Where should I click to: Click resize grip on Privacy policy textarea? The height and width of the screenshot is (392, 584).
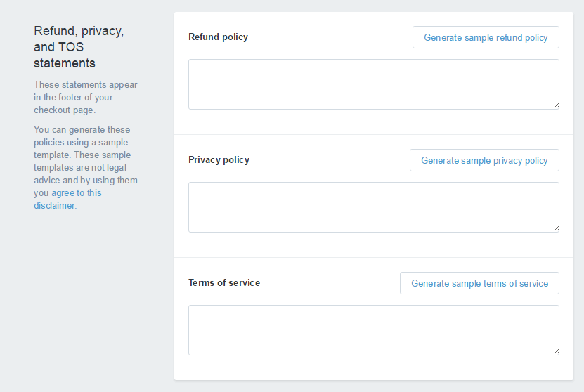pos(556,228)
